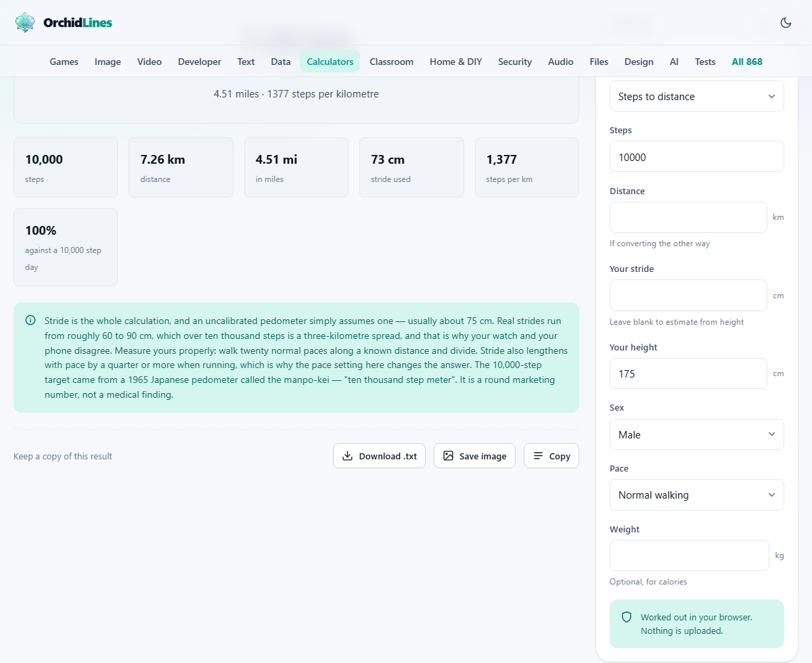
Task: Click the Steps input field with 10000
Action: pos(696,156)
